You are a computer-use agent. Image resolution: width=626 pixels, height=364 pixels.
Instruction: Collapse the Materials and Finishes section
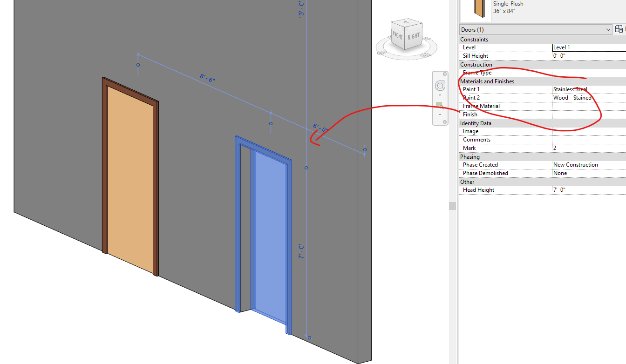pyautogui.click(x=487, y=81)
